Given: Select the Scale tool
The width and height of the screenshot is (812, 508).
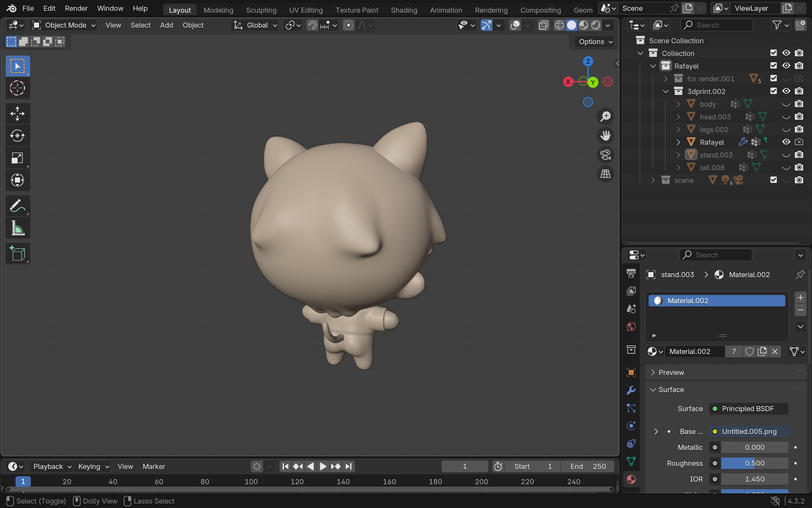Looking at the screenshot, I should (x=17, y=158).
